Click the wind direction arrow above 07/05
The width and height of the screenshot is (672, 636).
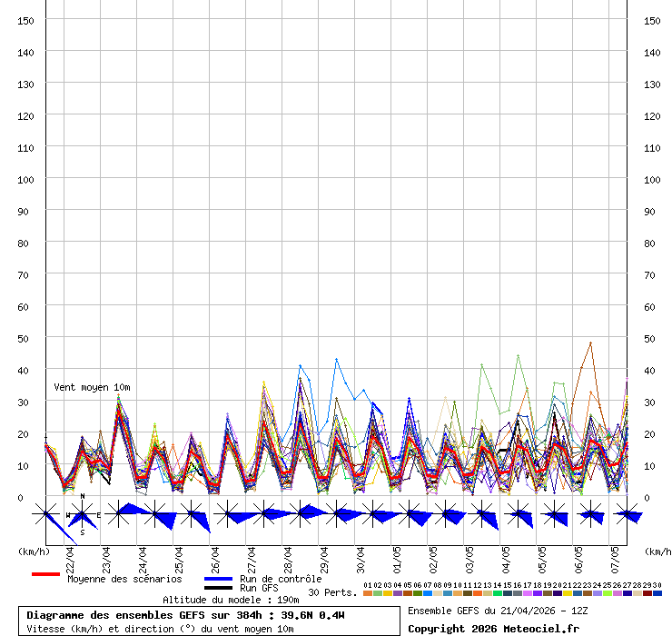(x=628, y=515)
